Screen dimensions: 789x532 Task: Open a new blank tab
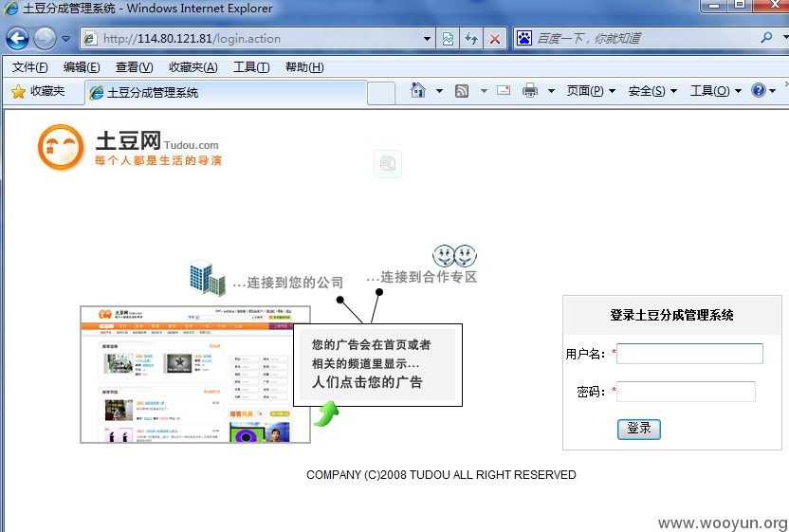[x=381, y=93]
